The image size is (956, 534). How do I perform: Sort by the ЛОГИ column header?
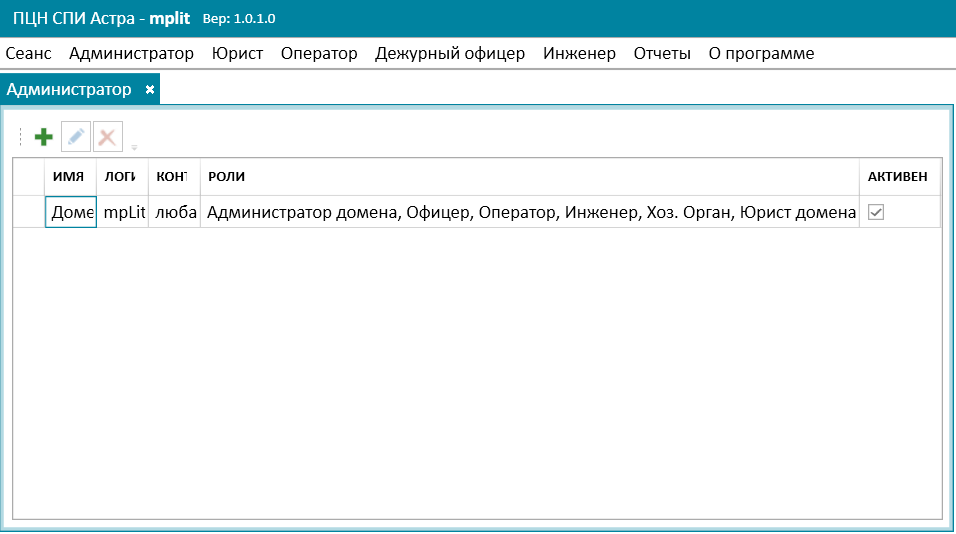(122, 177)
